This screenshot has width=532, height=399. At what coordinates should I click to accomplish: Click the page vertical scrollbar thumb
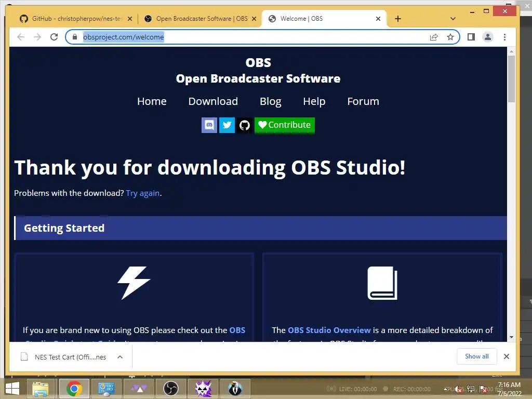(x=511, y=79)
